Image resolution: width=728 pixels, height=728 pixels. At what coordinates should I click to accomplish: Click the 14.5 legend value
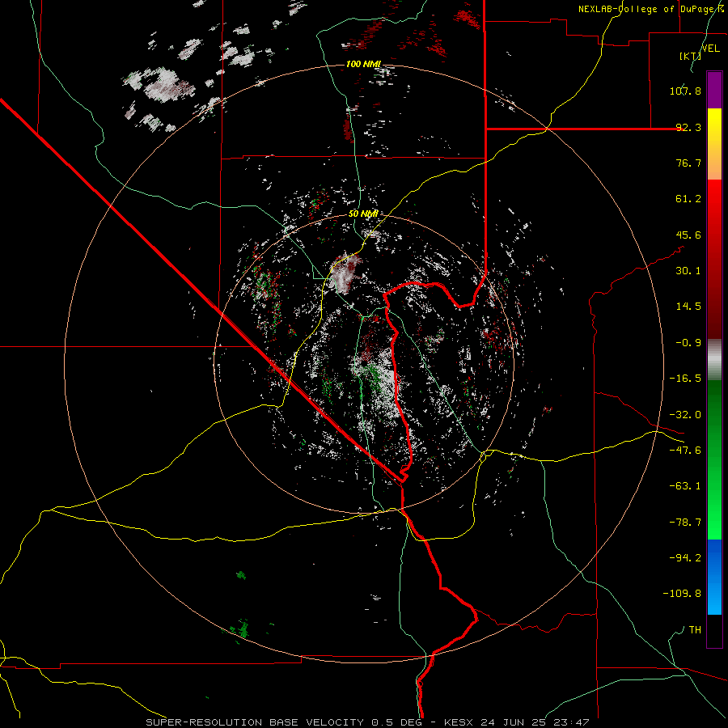click(688, 307)
